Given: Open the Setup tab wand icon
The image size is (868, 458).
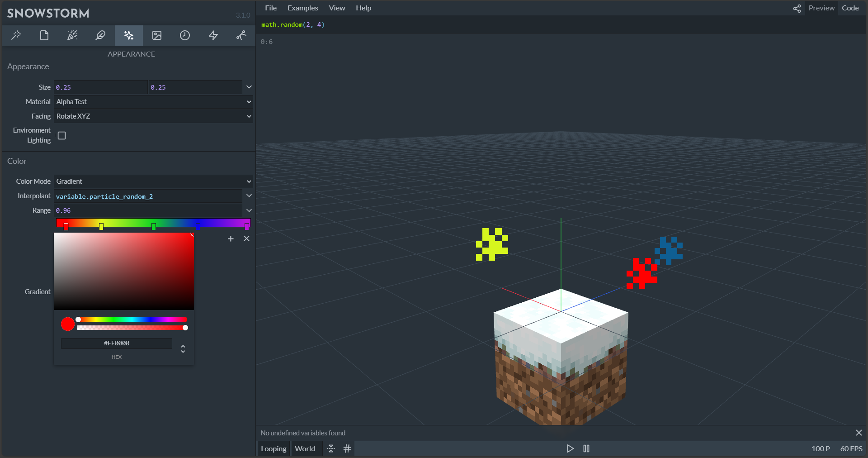Looking at the screenshot, I should click(16, 35).
